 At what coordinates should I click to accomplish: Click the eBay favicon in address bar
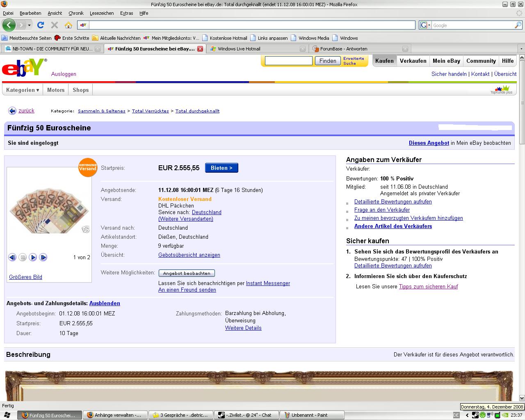[83, 25]
